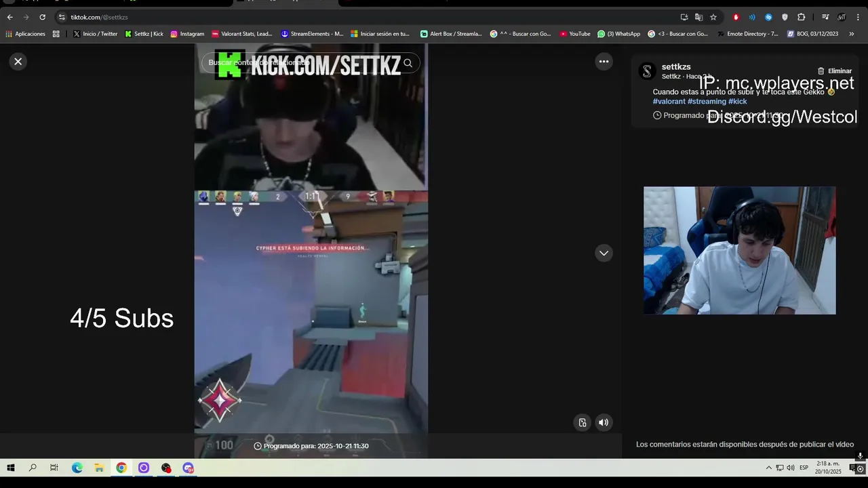The width and height of the screenshot is (868, 488).
Task: Click the search magnifier in video search bar
Action: (x=408, y=63)
